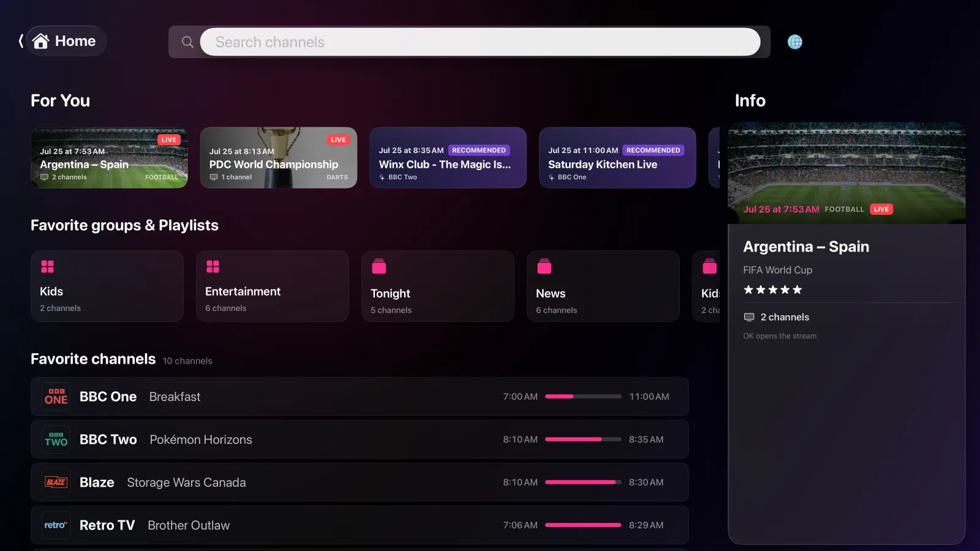Click RECOMMENDED badge on Saturday Kitchen Live card
980x551 pixels.
tap(653, 150)
